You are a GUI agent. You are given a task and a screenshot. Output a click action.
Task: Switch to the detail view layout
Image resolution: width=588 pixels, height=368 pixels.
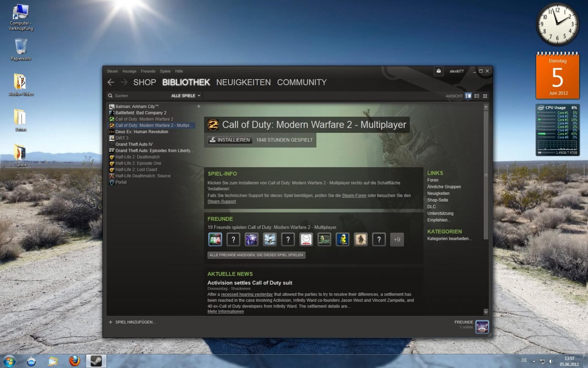(x=468, y=96)
